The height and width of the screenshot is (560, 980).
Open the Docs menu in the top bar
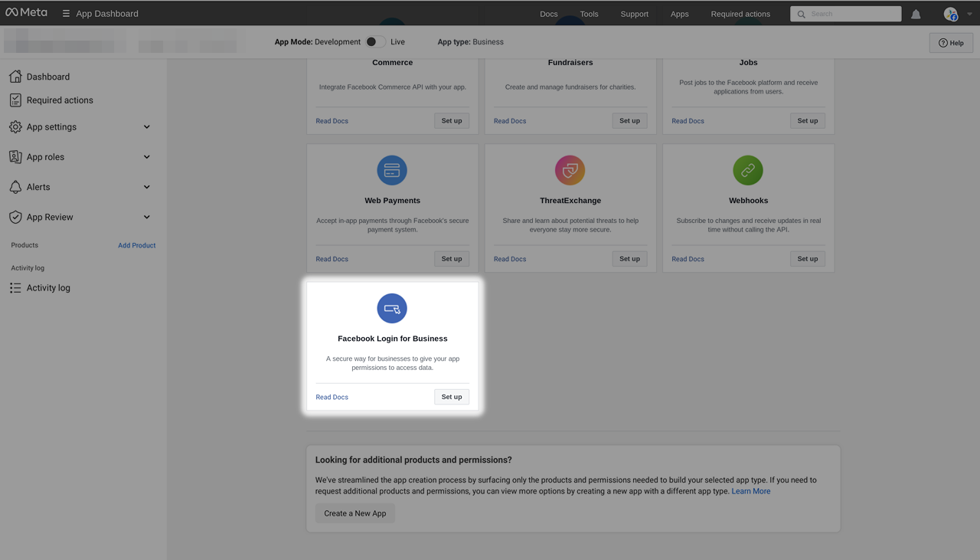coord(549,14)
